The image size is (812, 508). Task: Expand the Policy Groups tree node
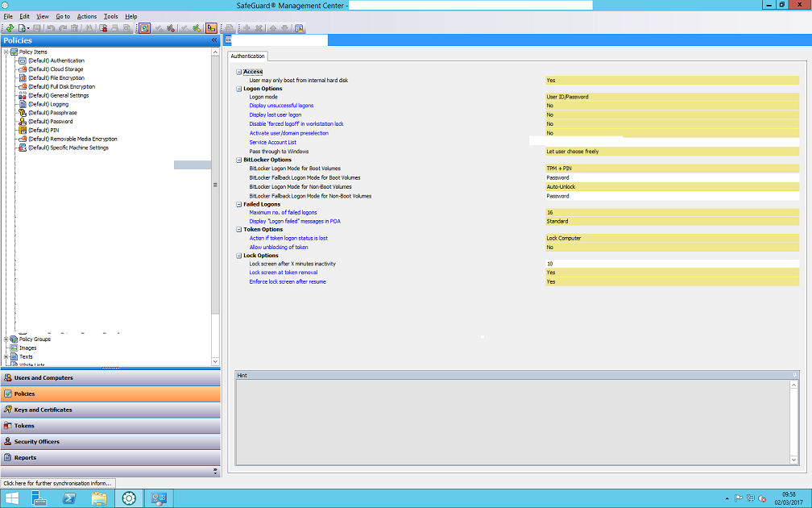6,339
